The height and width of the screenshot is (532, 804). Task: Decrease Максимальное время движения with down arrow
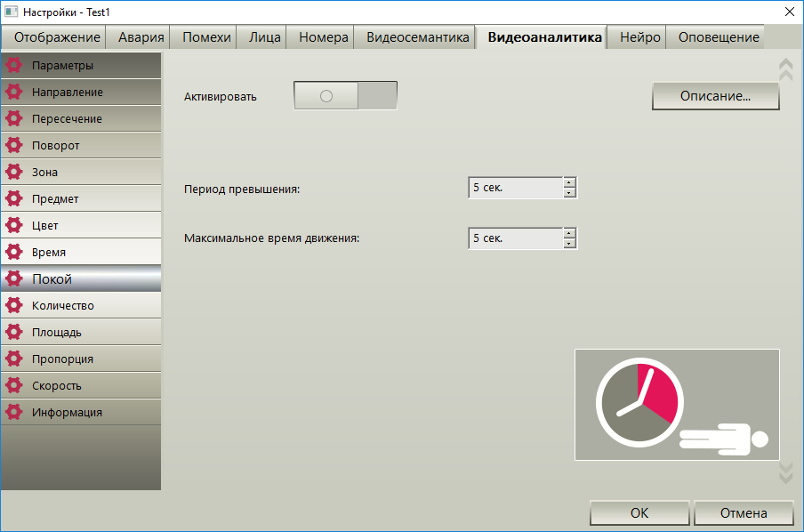coord(569,243)
